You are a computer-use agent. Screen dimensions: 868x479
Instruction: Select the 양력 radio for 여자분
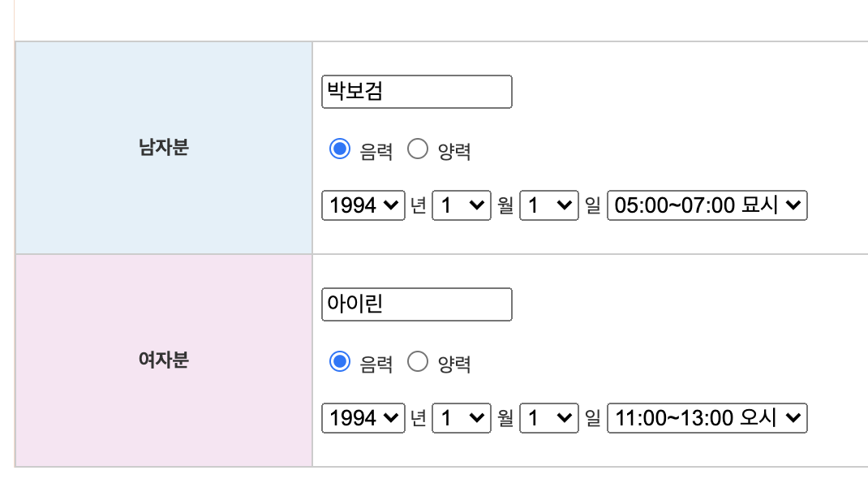(x=418, y=363)
